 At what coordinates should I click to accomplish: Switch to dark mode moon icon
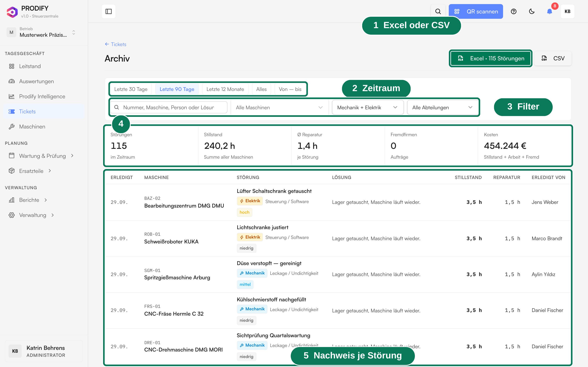532,11
